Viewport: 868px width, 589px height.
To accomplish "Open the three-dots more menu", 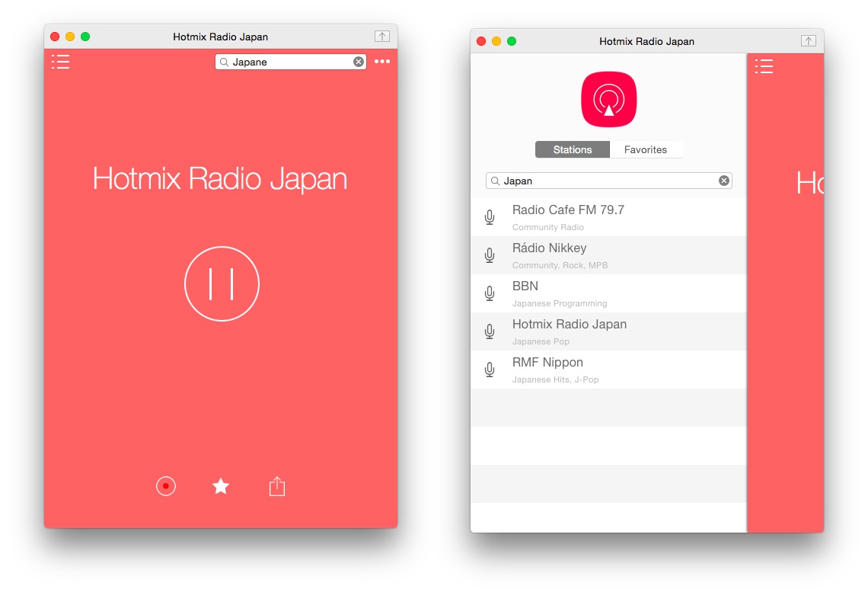I will point(382,62).
